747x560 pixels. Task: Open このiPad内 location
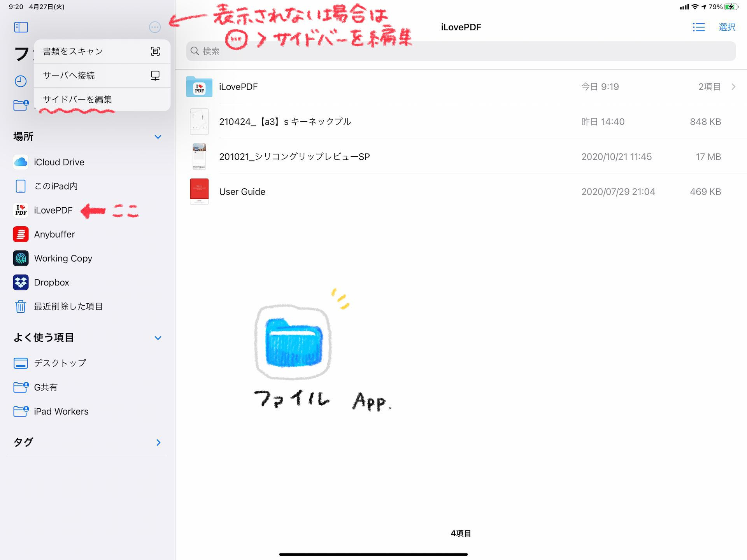56,186
